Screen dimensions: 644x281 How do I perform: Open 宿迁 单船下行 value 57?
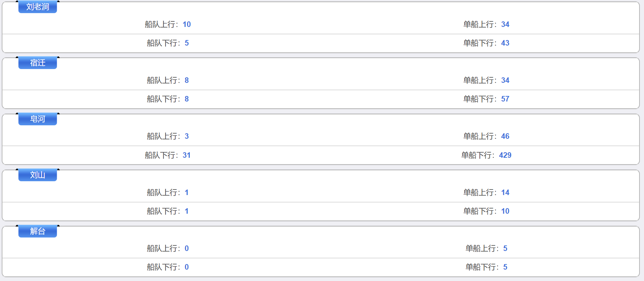coord(505,99)
